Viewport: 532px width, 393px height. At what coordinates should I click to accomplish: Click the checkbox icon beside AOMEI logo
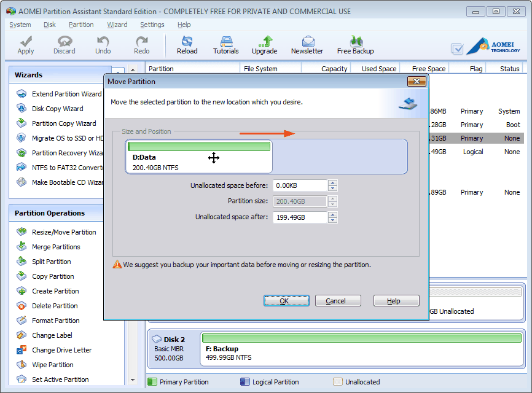pyautogui.click(x=457, y=49)
